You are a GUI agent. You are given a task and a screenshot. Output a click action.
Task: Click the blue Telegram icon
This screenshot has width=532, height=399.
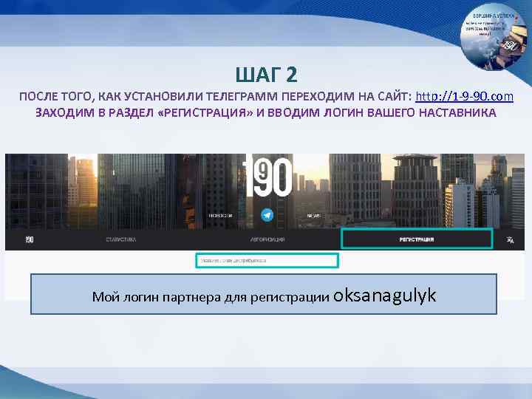[267, 215]
